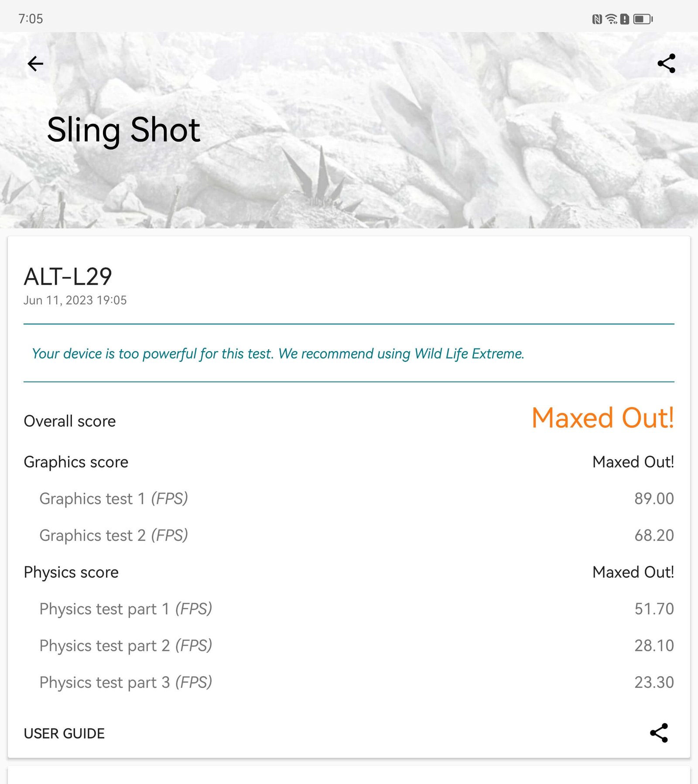The width and height of the screenshot is (698, 784).
Task: Select the Graphics score row
Action: [x=349, y=462]
